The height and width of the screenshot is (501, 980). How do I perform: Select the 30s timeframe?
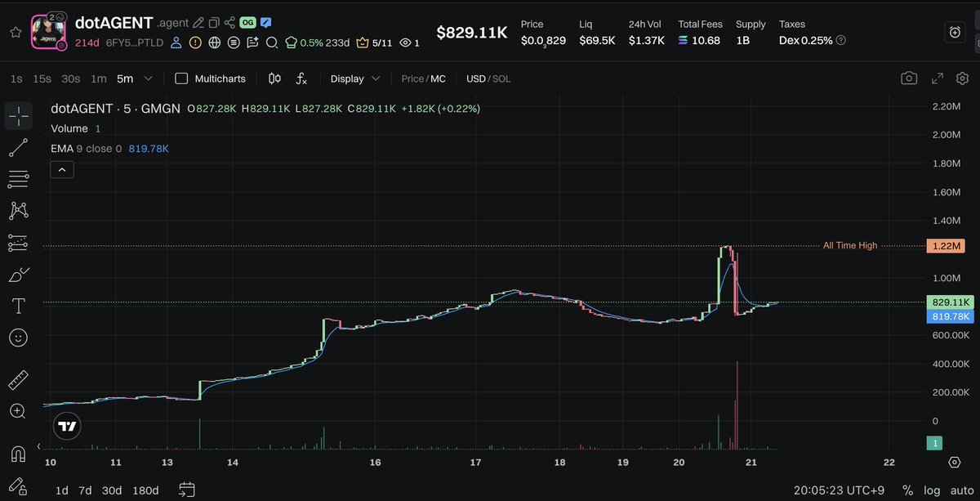71,78
